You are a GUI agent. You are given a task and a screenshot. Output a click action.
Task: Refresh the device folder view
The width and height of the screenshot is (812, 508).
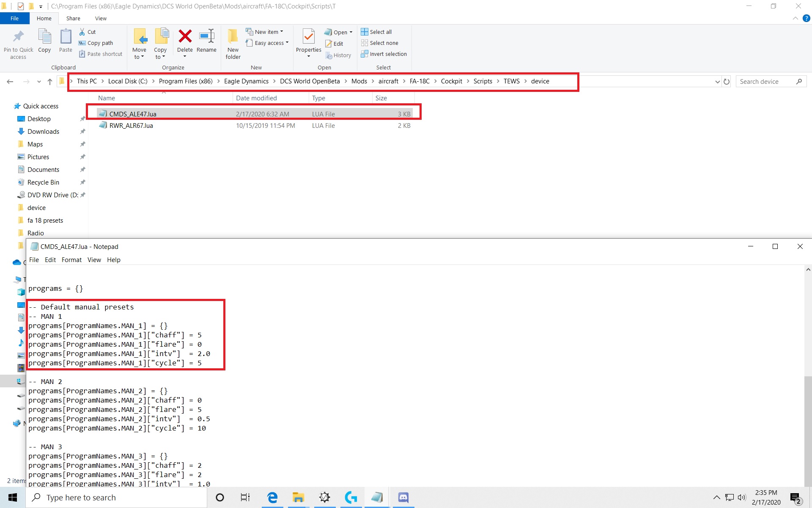click(x=727, y=81)
